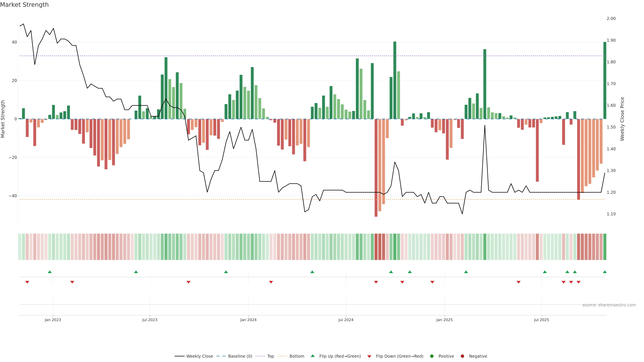Click the last green flip-up marker at far right
Screen dimensions: 644x362
[604, 272]
